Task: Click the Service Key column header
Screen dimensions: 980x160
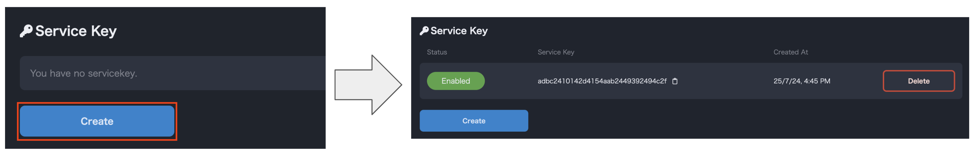Action: pyautogui.click(x=555, y=52)
